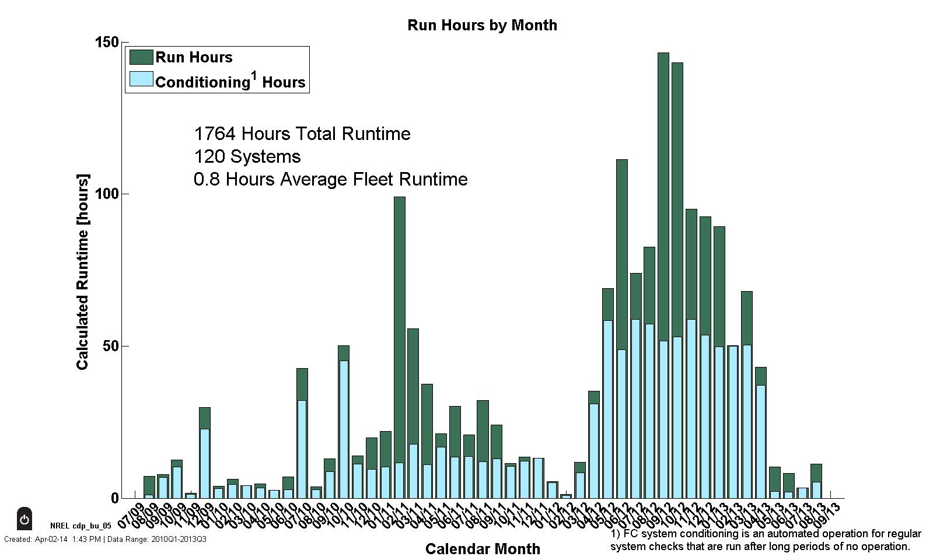Select the 'Conditioning Hours' legend label text
Image resolution: width=933 pixels, height=560 pixels.
tap(230, 82)
